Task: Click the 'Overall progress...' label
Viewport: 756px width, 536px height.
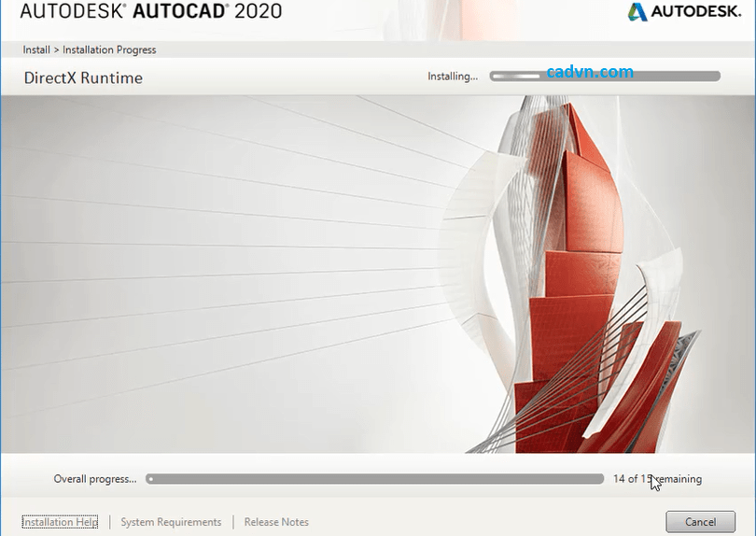Action: click(95, 479)
